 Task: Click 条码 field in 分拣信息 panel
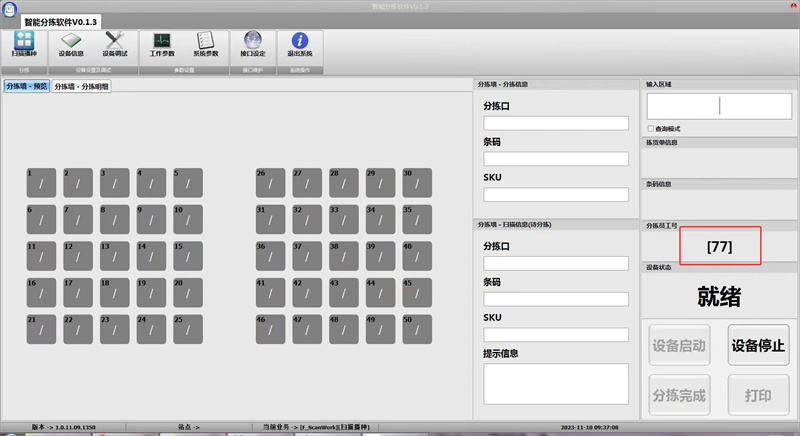(556, 159)
